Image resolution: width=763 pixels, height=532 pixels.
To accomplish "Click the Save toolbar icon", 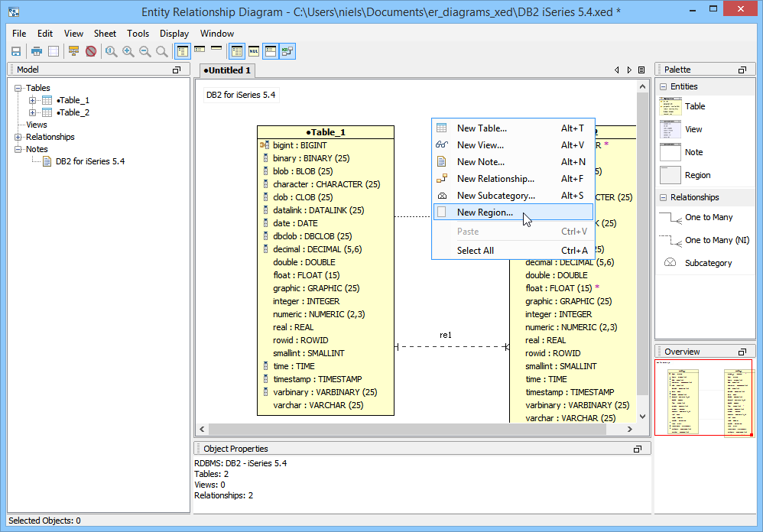I will coord(16,51).
